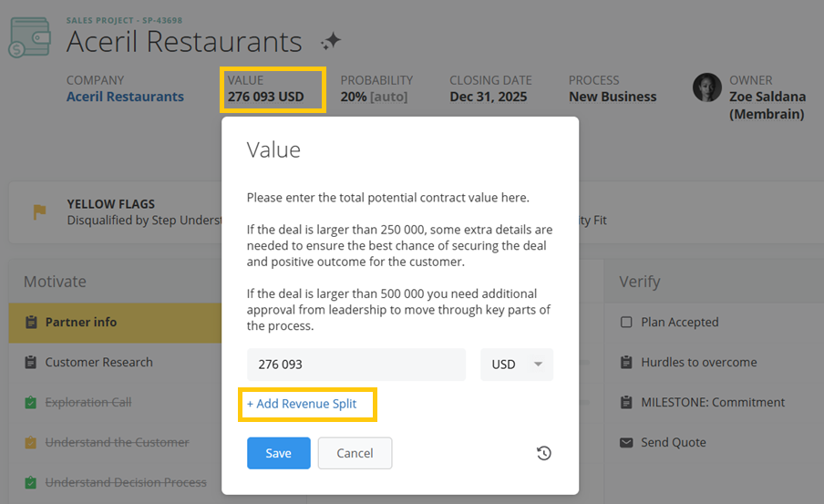
Task: Click Send Quote envelope icon
Action: pos(626,443)
